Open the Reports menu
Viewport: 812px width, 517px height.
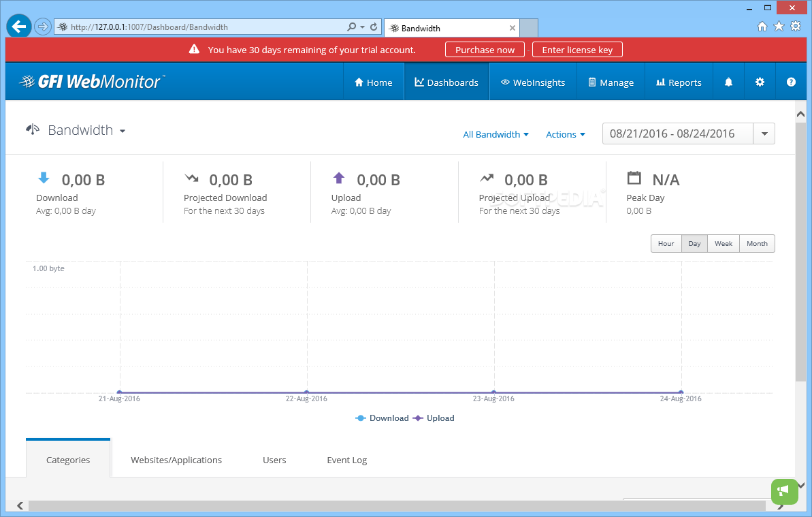(x=679, y=82)
